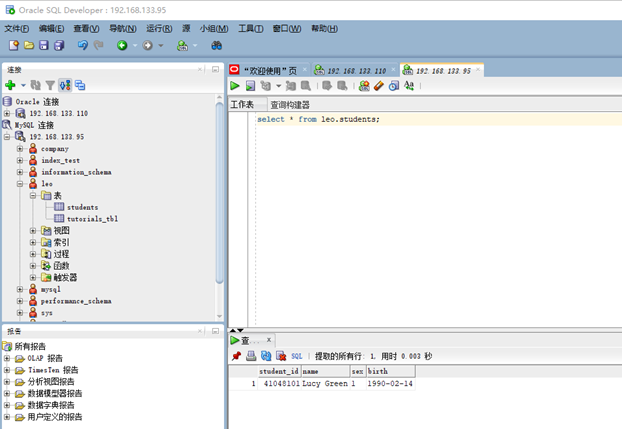Image resolution: width=622 pixels, height=429 pixels.
Task: Expand the information_schema node
Action: [20, 172]
